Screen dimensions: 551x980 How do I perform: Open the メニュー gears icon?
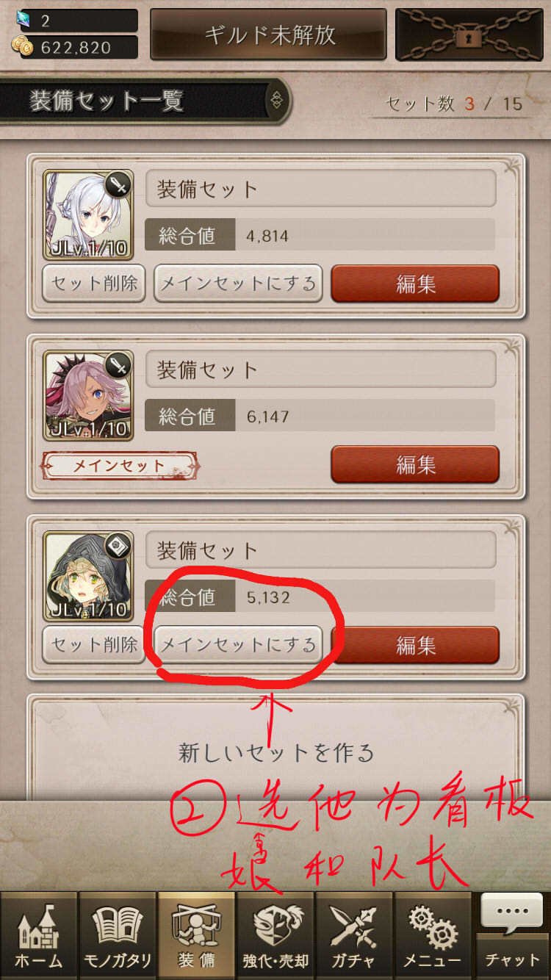click(x=433, y=935)
